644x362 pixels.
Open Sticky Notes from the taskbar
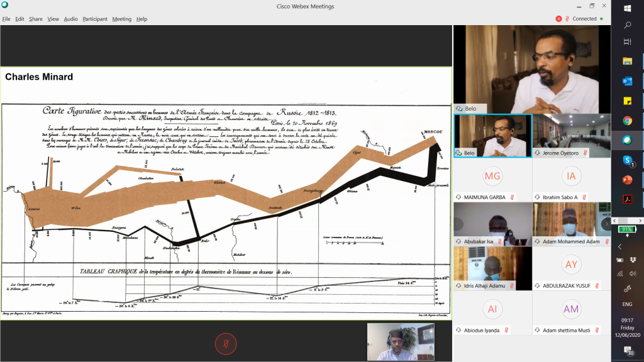(627, 101)
